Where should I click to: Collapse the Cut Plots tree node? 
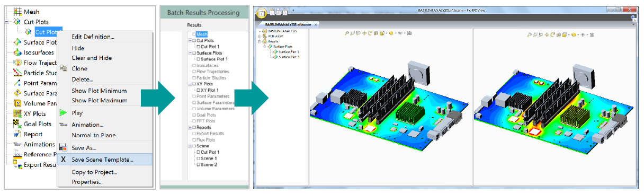pyautogui.click(x=190, y=40)
